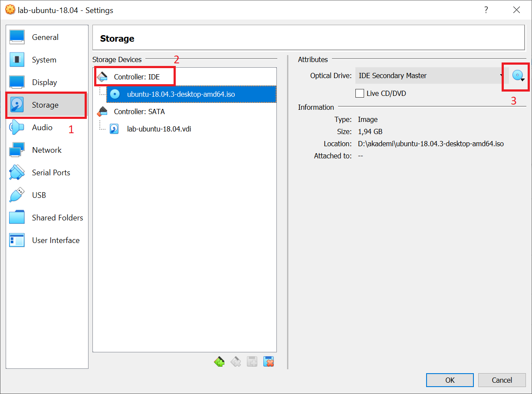
Task: Enable the Live CD/DVD checkbox
Action: click(359, 93)
